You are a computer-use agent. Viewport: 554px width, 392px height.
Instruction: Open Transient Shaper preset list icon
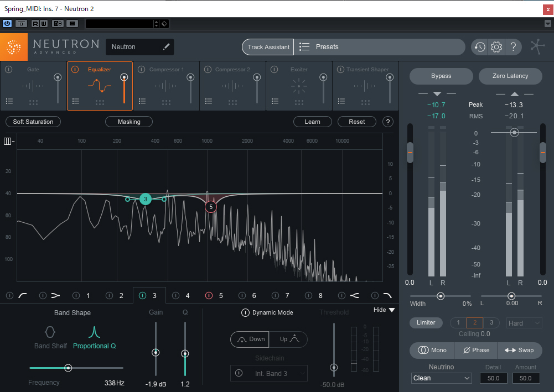tap(341, 101)
